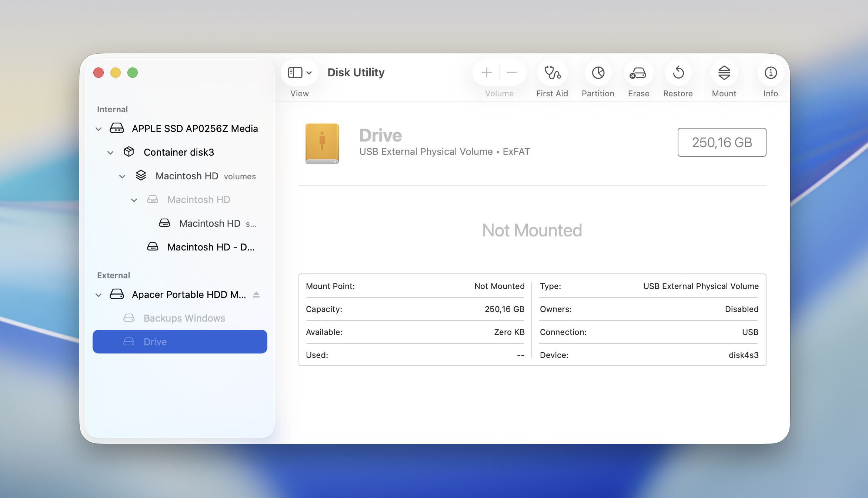Eject the Apacer Portable HDD
The width and height of the screenshot is (868, 498).
(256, 295)
